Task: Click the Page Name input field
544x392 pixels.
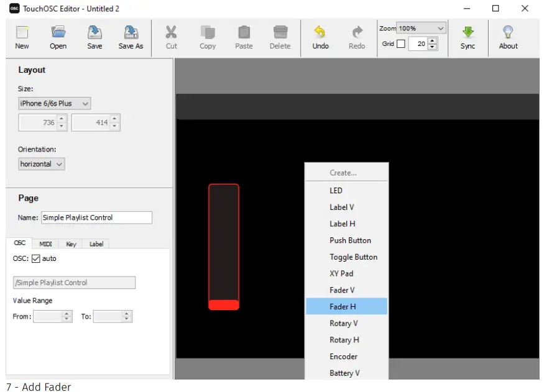Action: click(96, 217)
